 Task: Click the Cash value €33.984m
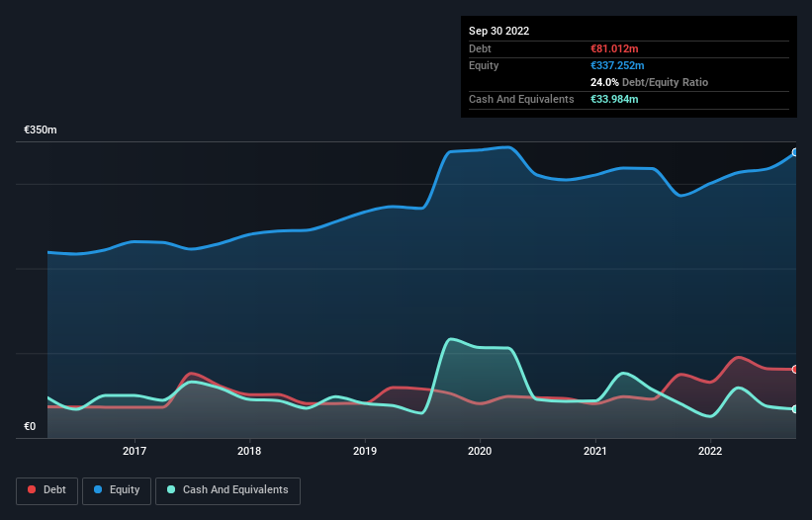click(x=614, y=99)
